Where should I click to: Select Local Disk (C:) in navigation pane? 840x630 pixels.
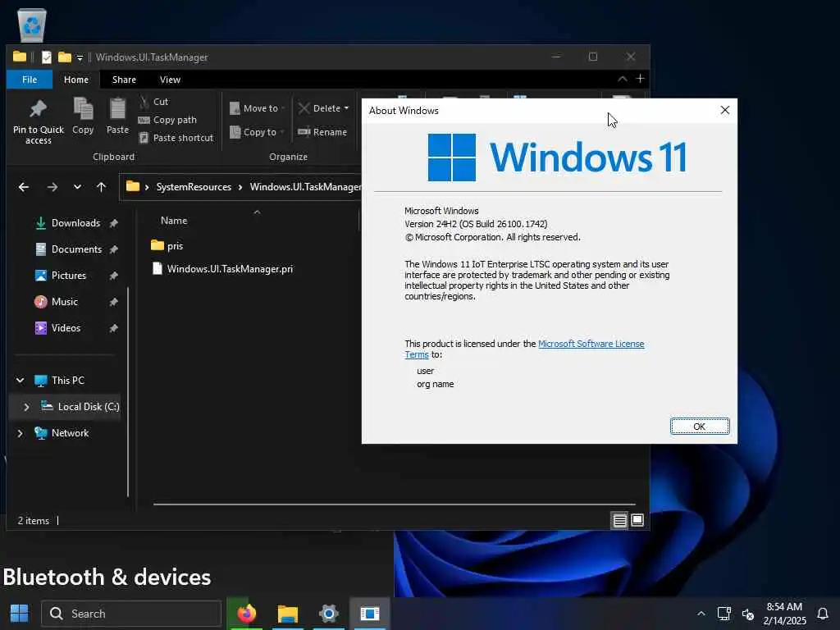[x=89, y=407]
